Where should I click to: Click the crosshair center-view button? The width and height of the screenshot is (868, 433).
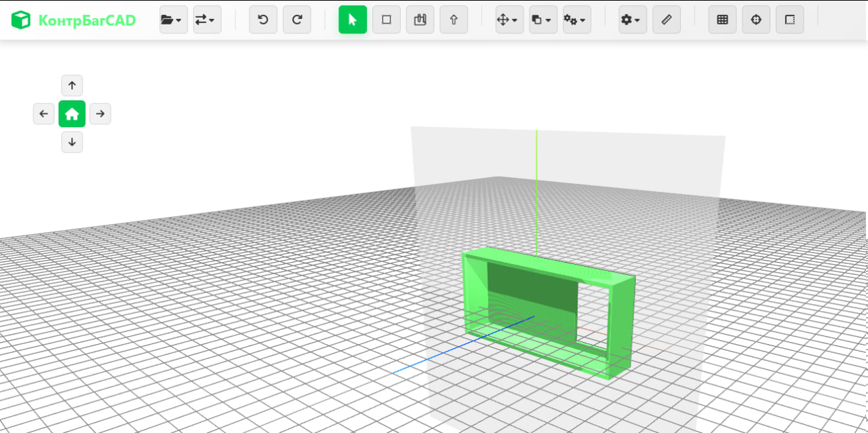coord(756,20)
